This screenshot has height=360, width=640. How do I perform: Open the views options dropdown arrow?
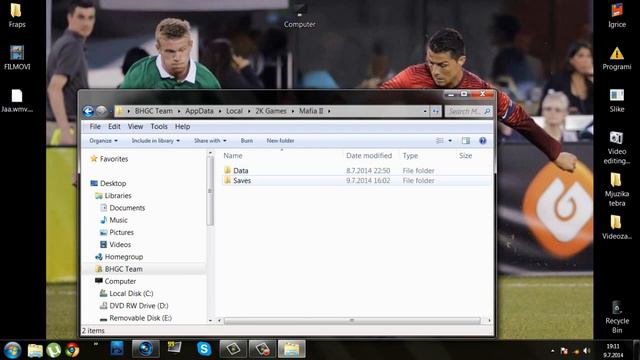point(450,140)
